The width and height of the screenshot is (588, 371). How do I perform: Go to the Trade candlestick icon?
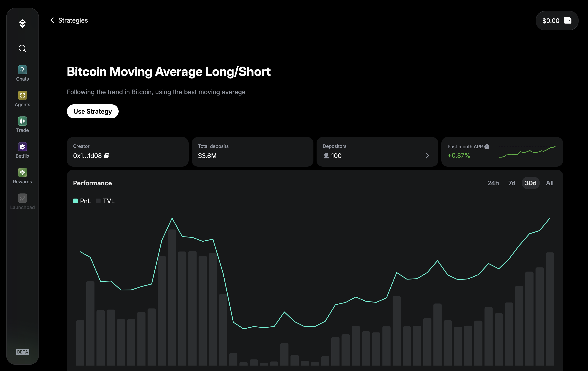click(x=23, y=121)
